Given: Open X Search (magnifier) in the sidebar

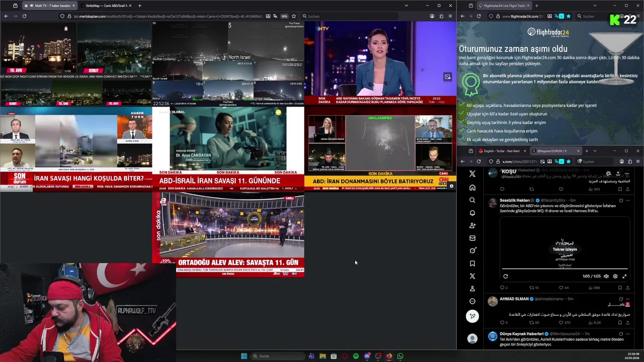Looking at the screenshot, I should 472,200.
